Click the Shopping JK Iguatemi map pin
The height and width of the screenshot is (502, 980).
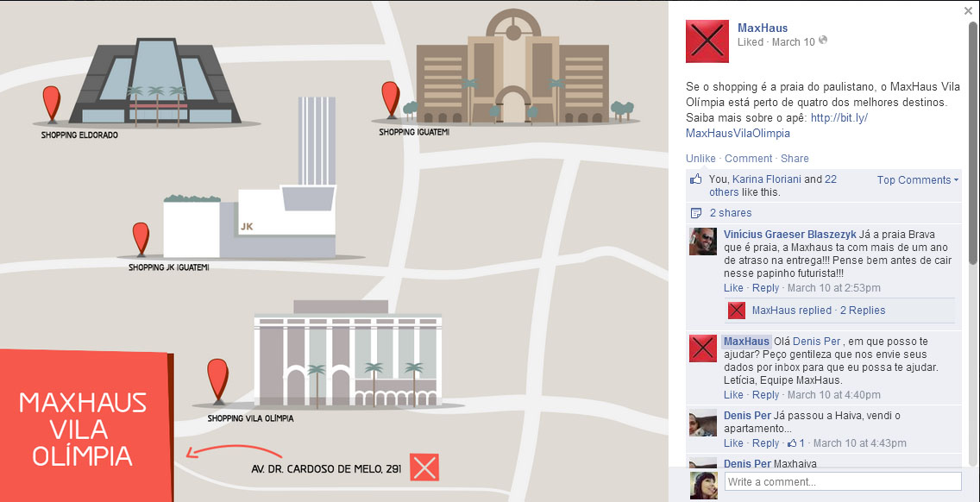[141, 239]
